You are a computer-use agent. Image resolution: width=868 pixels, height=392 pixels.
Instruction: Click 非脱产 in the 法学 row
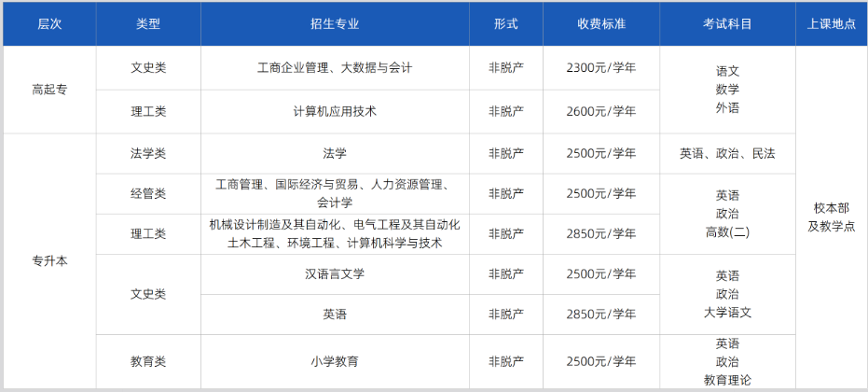click(x=506, y=154)
